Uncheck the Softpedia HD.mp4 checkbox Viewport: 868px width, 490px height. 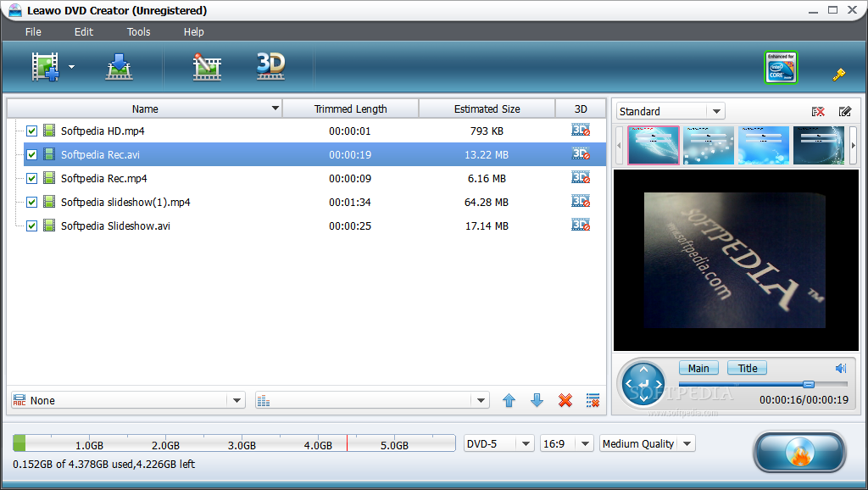tap(31, 131)
